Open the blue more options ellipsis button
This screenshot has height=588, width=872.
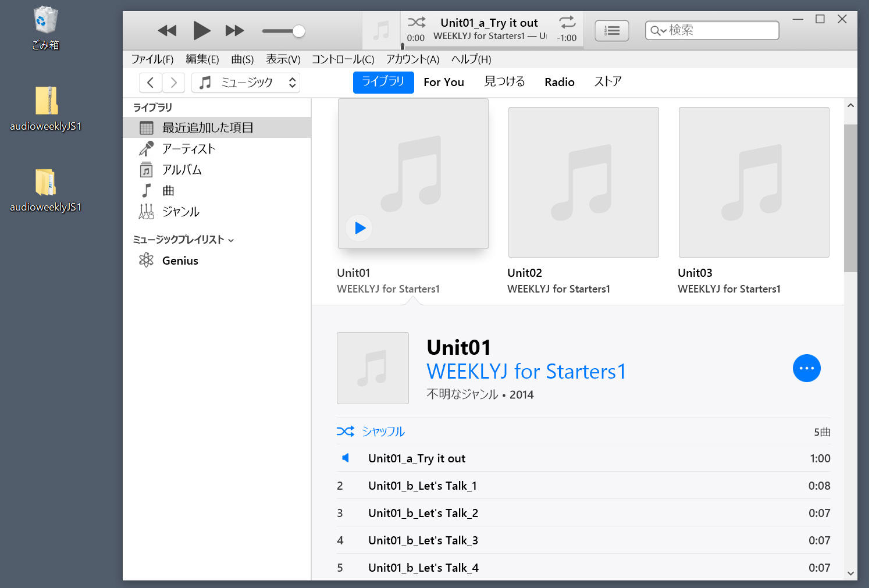(x=807, y=368)
